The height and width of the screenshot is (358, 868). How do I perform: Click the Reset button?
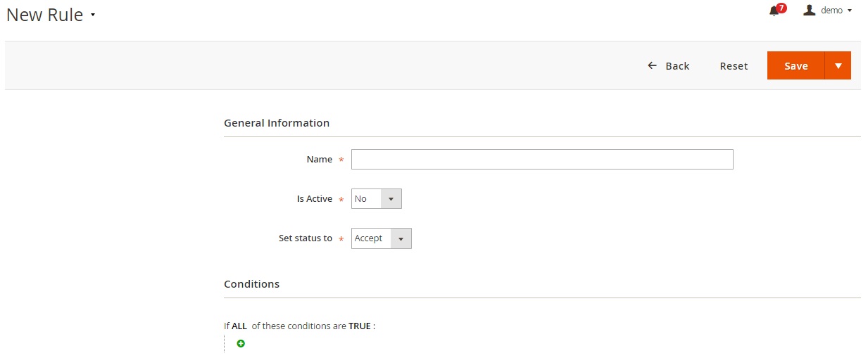tap(734, 65)
